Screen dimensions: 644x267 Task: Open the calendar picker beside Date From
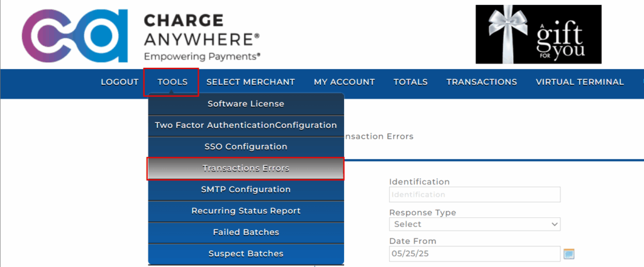pos(569,254)
